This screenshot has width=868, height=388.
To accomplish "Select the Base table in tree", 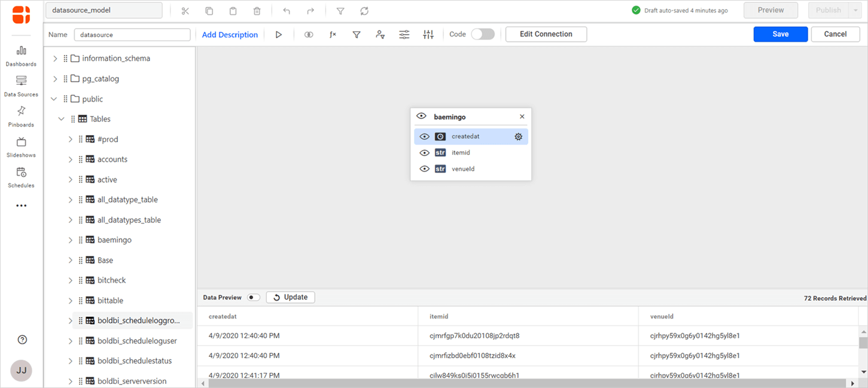I will click(x=105, y=260).
